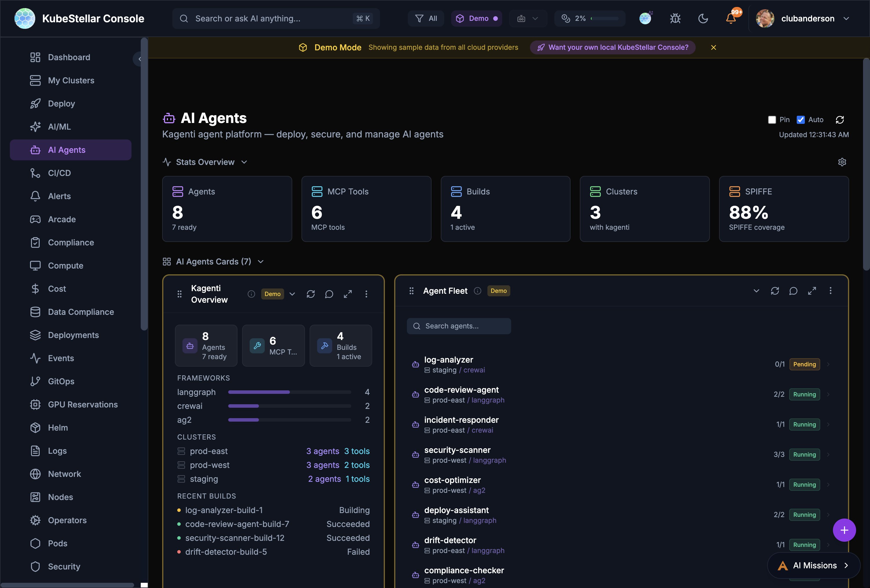Collapse the AI Agents Cards section
This screenshot has width=870, height=588.
[261, 262]
